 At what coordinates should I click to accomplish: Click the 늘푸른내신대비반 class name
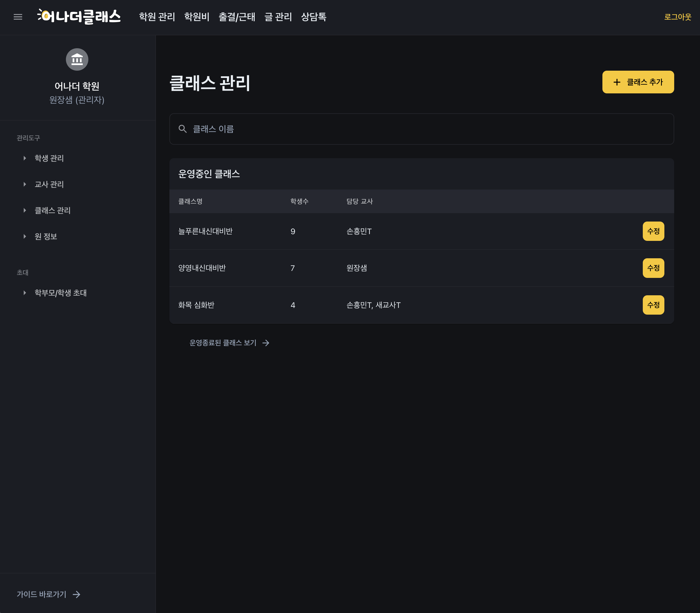pos(205,231)
